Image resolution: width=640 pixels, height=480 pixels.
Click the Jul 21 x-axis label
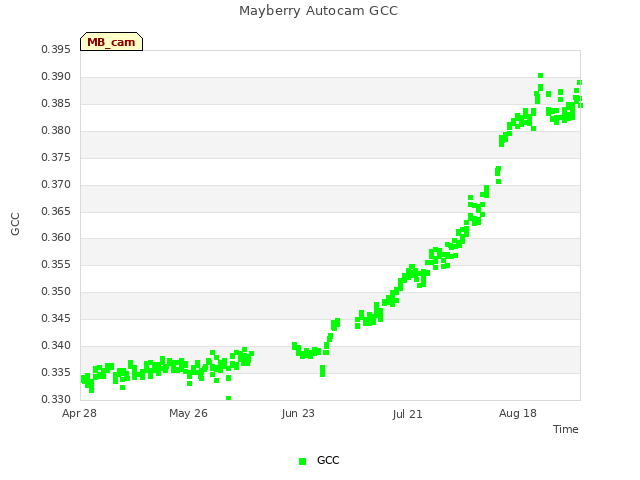coord(407,414)
